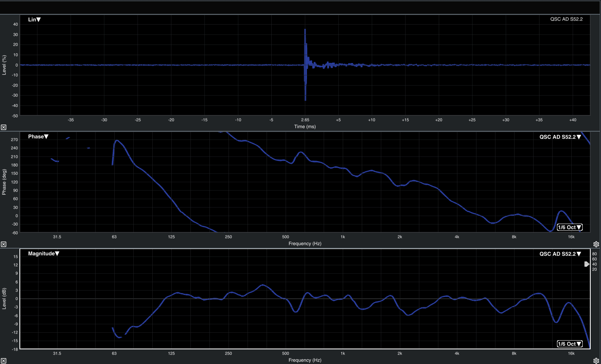
Task: Expand QSC AD S52.2 trace selector in magnitude panel
Action: [560, 254]
